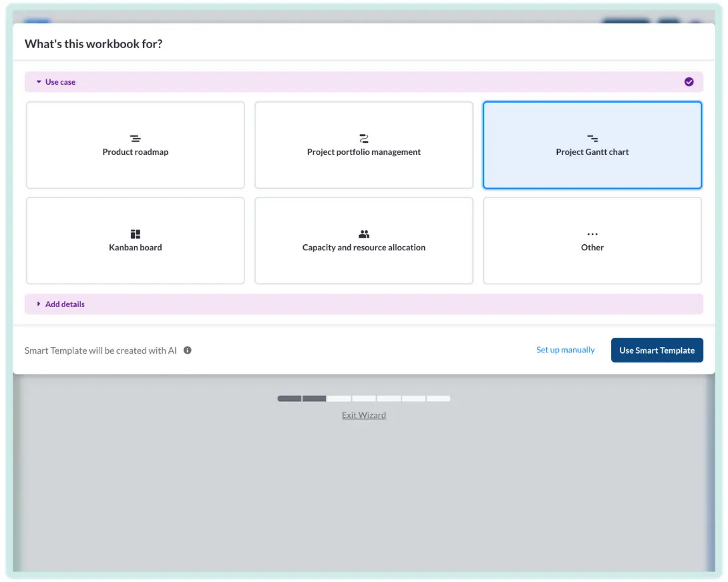Click "Smart Template will be created with AI" text

(x=100, y=350)
